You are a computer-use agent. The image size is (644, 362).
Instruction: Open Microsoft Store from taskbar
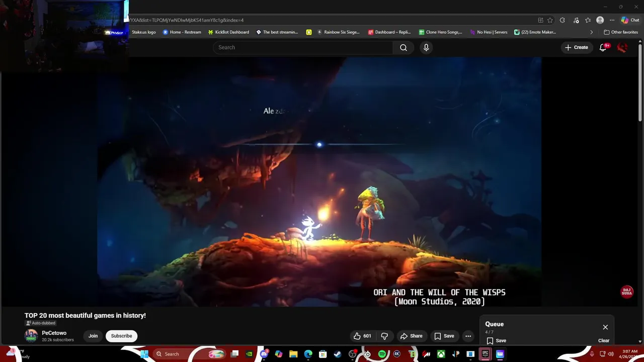tap(323, 354)
